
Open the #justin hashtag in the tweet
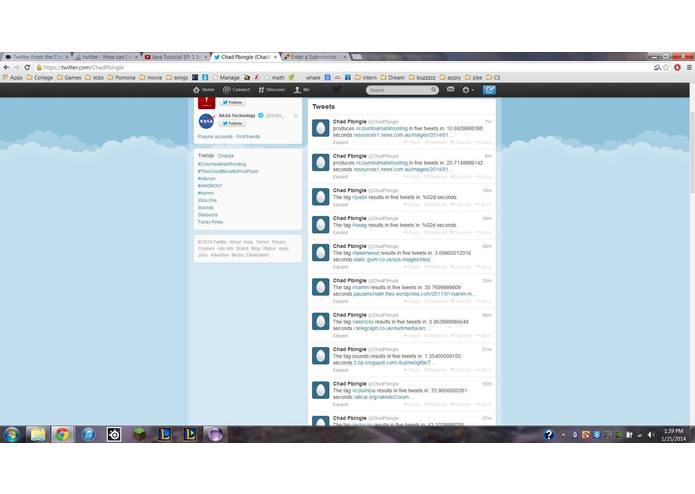click(359, 197)
